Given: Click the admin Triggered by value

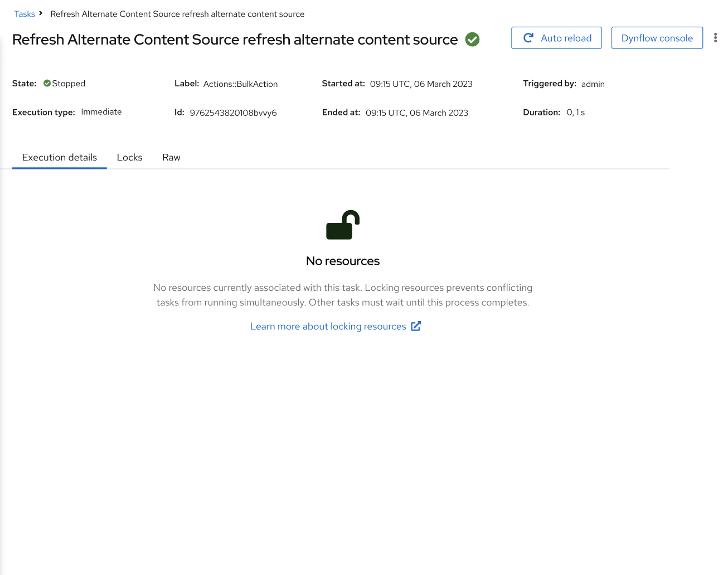Looking at the screenshot, I should 593,84.
